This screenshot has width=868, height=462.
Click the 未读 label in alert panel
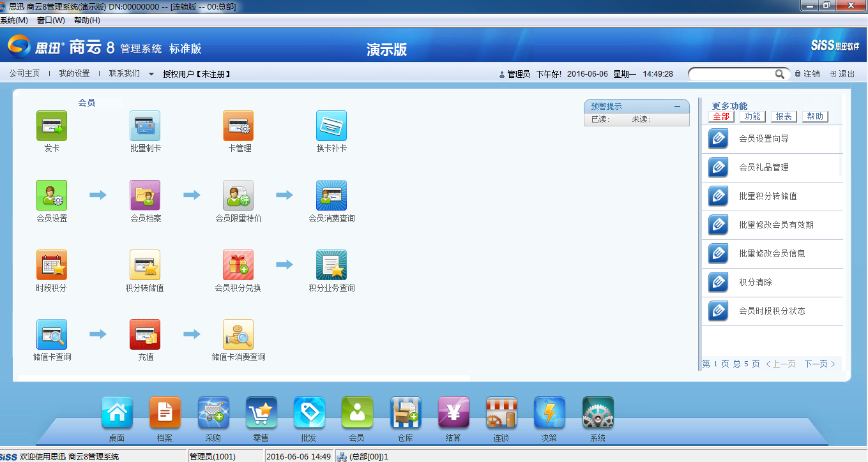point(641,119)
